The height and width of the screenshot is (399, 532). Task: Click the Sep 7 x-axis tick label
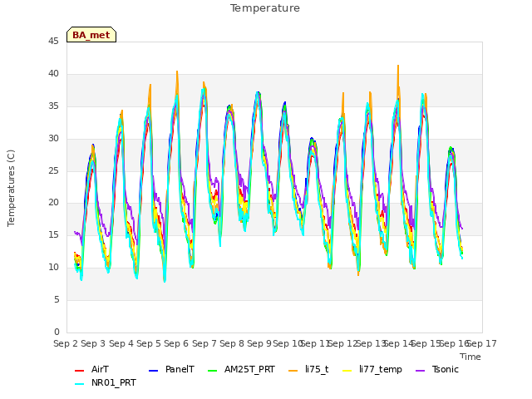[204, 343]
